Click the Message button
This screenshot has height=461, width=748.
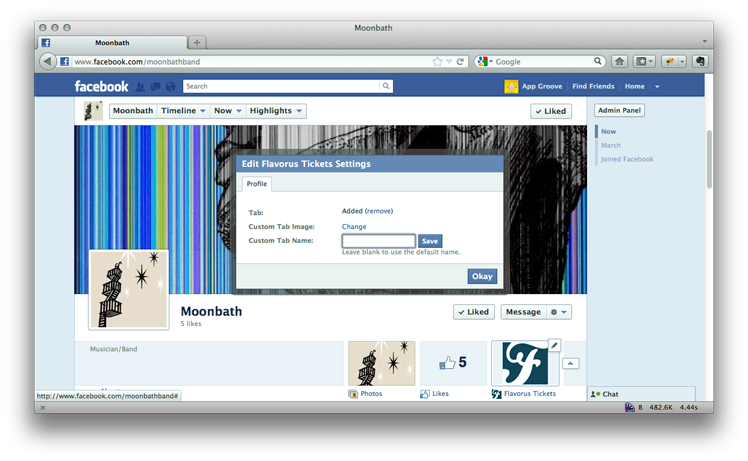click(x=523, y=312)
